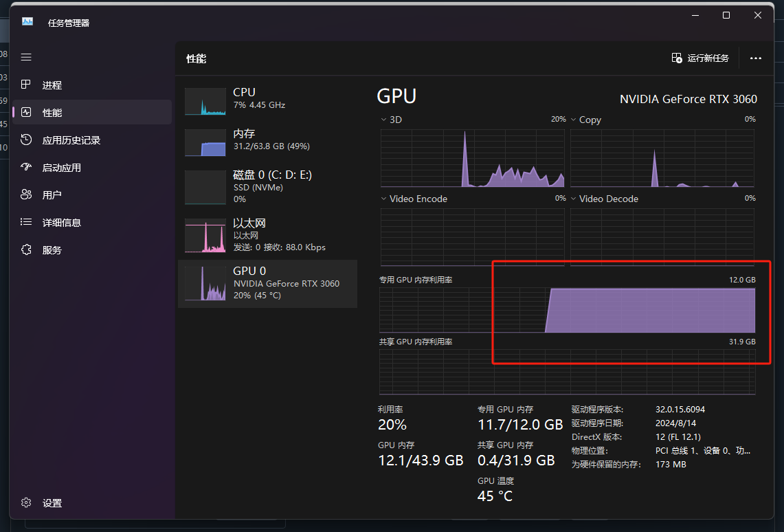Image resolution: width=784 pixels, height=532 pixels.
Task: Toggle the hamburger navigation menu
Action: (26, 57)
